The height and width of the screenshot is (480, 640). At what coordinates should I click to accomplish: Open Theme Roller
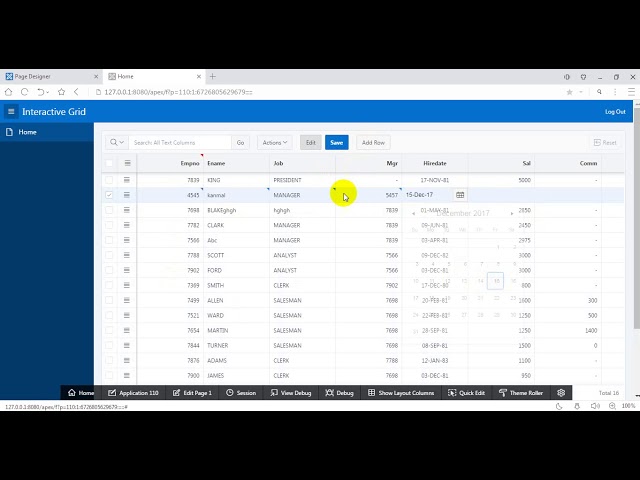521,393
